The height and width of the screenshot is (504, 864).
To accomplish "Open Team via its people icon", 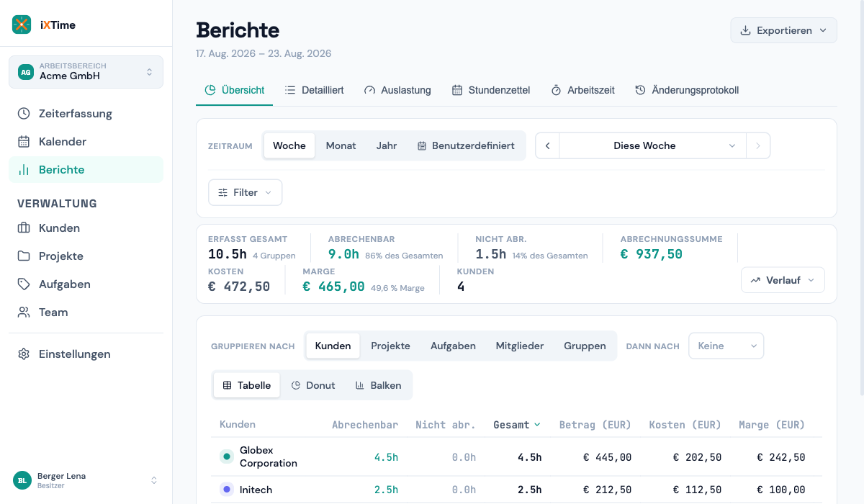I will [24, 312].
